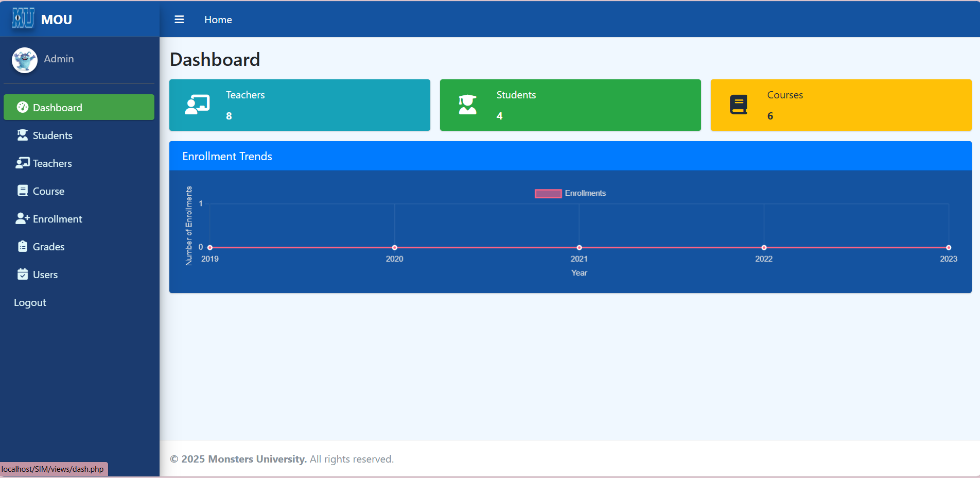Click the Users calendar-check icon in the sidebar
Viewport: 980px width, 478px height.
tap(23, 274)
